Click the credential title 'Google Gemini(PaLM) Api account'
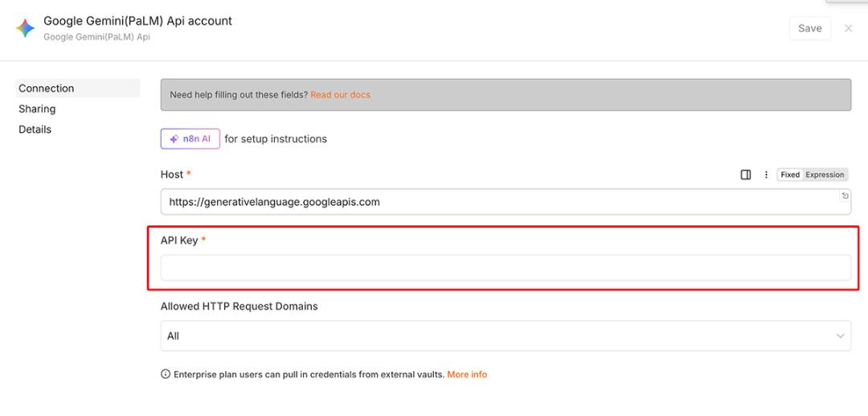This screenshot has height=416, width=868. [138, 21]
